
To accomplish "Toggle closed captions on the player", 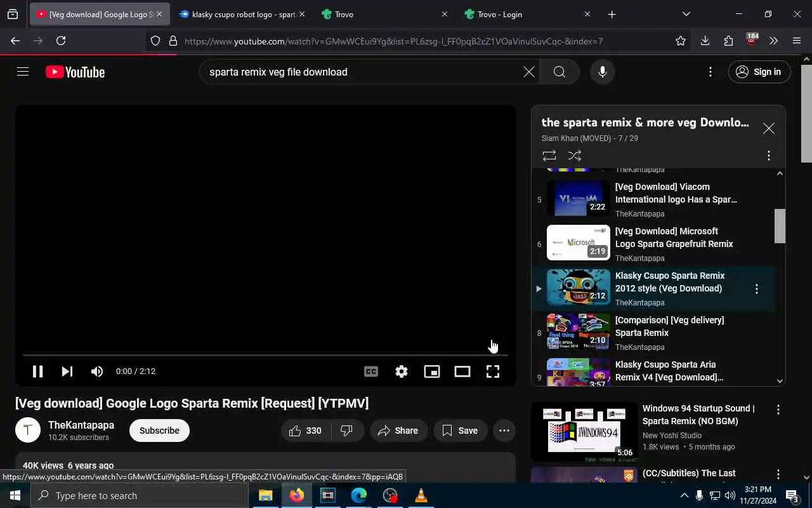I will (371, 371).
